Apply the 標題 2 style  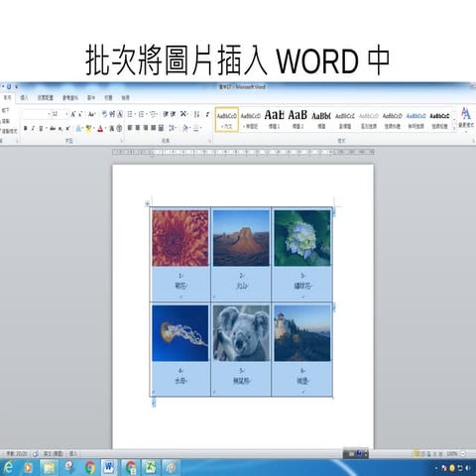click(297, 120)
